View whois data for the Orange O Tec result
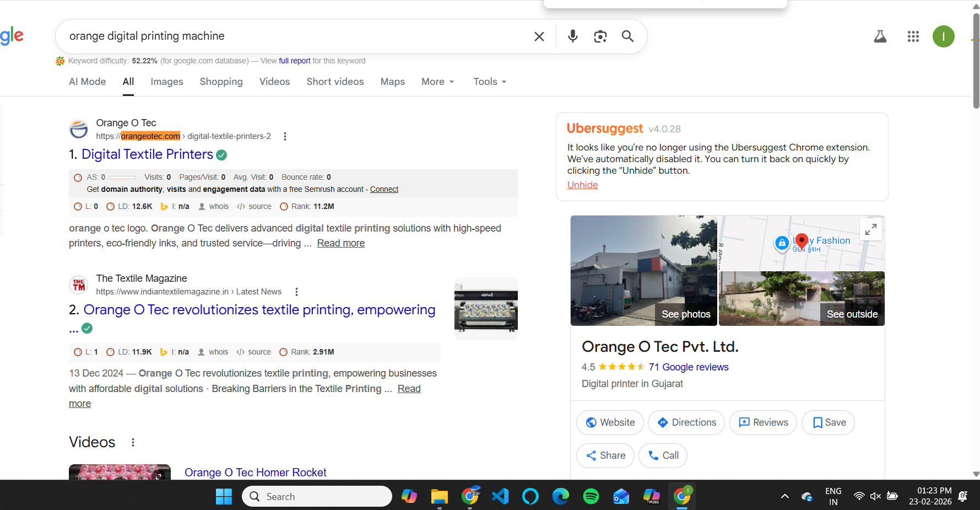 pos(219,206)
